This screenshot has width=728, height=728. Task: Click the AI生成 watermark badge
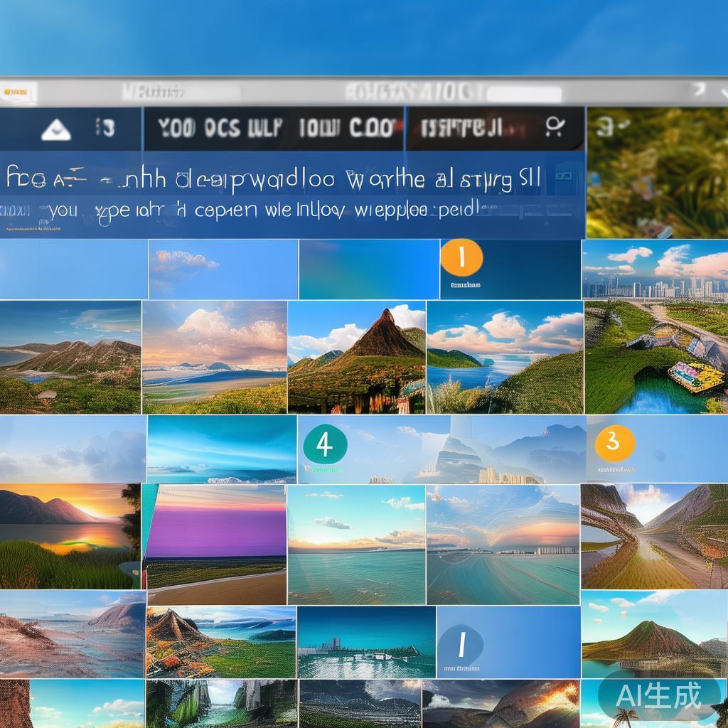click(658, 695)
